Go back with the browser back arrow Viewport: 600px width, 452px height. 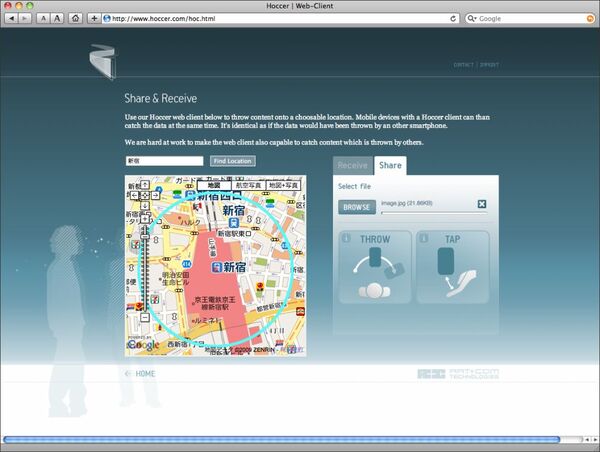[11, 18]
